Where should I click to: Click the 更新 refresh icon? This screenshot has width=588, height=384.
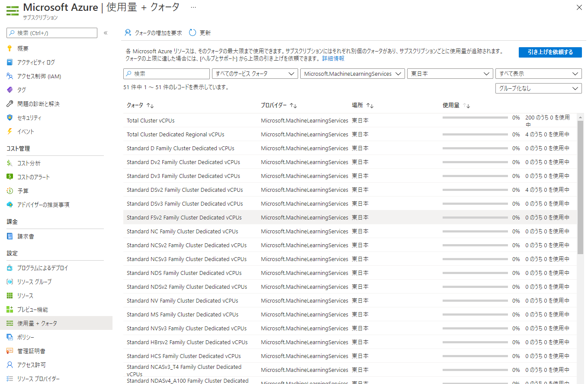pos(193,33)
